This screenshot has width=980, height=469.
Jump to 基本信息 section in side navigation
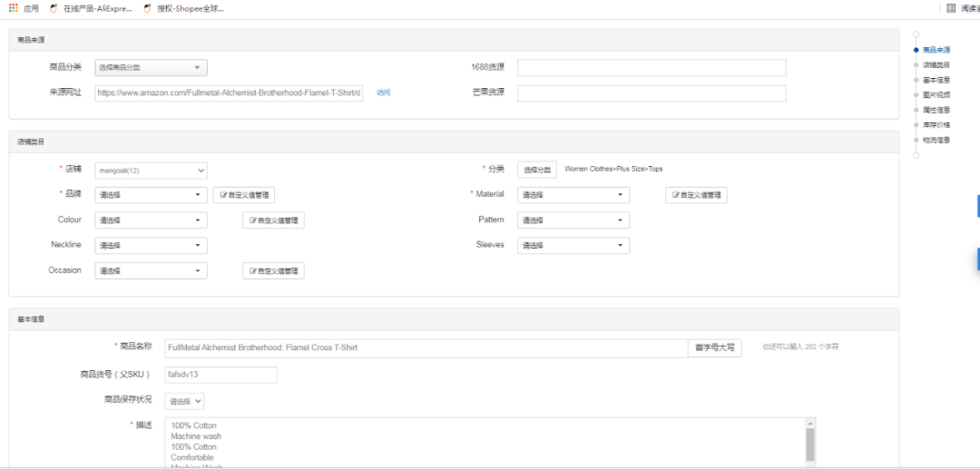936,80
